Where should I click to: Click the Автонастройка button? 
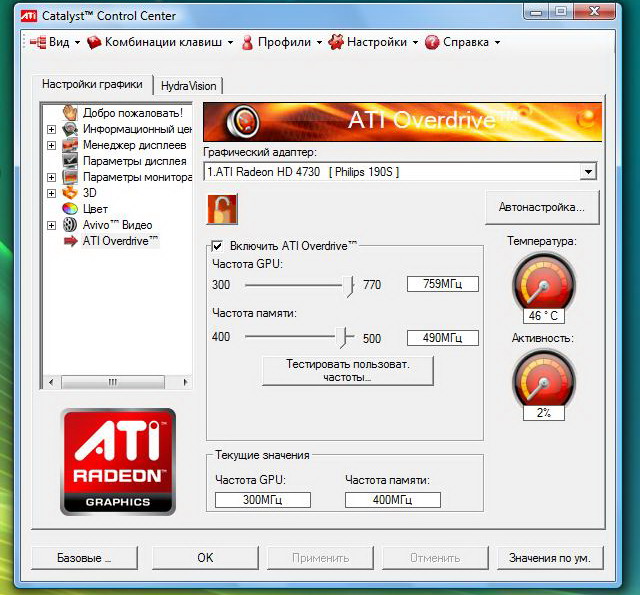click(x=542, y=207)
